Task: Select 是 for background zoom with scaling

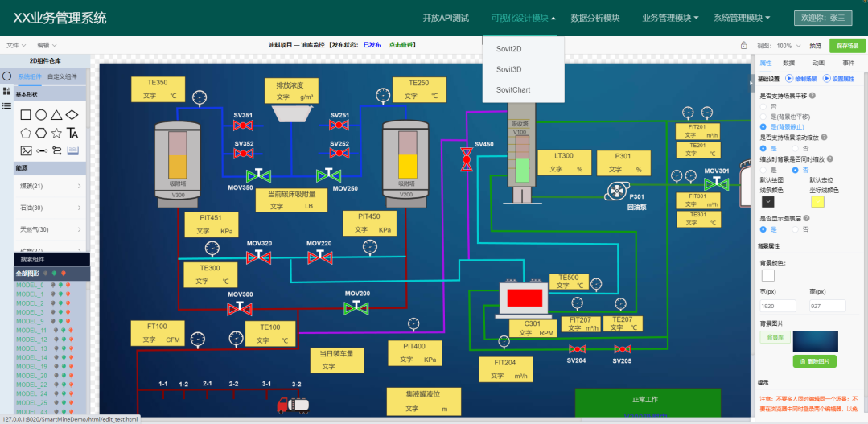Action: tap(763, 170)
